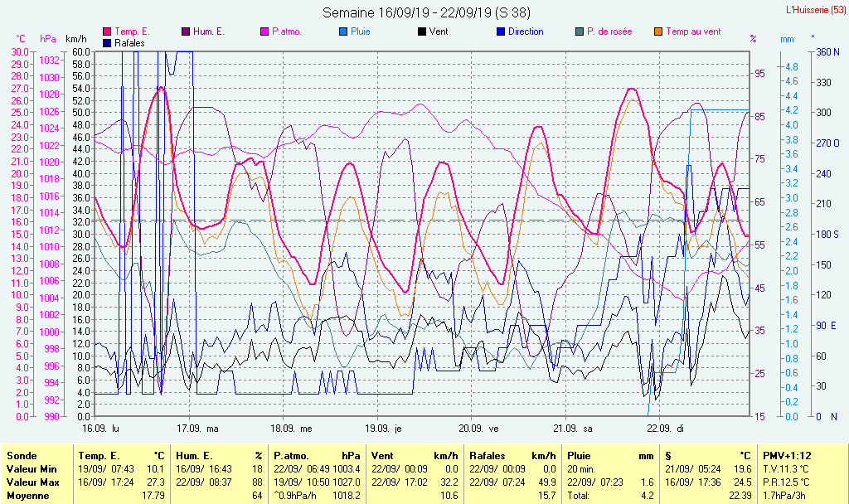Select the Temp au vent legend label

pos(694,32)
